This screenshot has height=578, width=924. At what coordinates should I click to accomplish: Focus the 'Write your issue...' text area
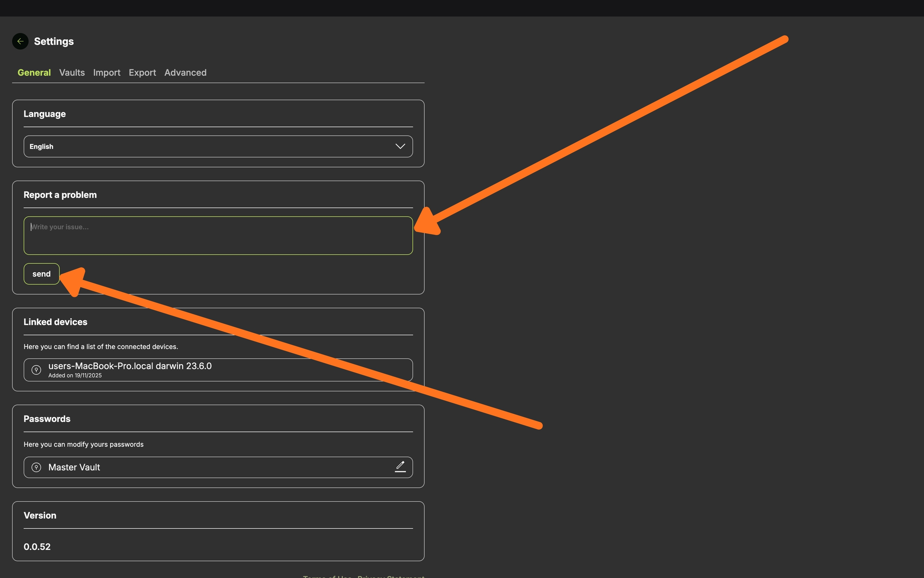coord(218,236)
